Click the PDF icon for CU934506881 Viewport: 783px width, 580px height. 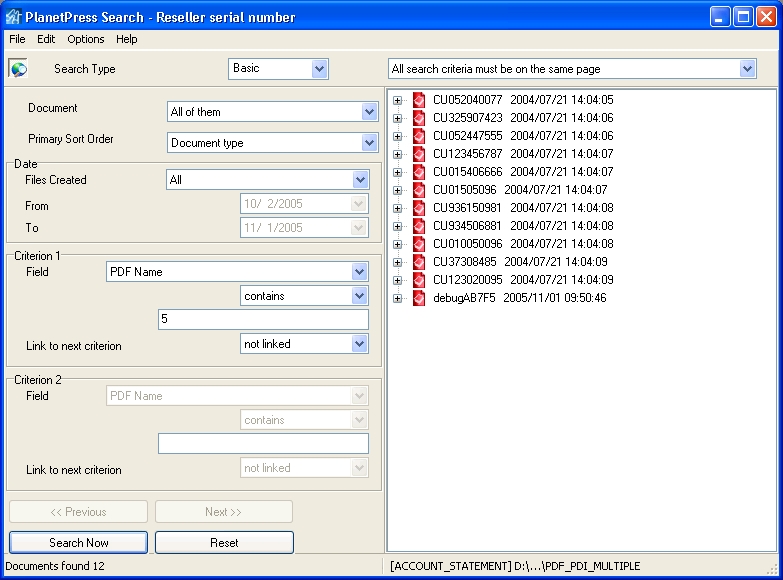click(x=418, y=226)
